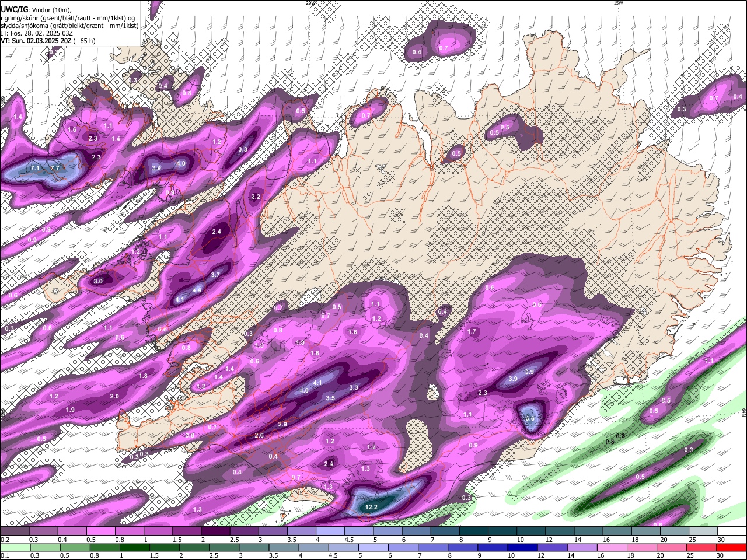Click the 3.7 value label on the map
The image size is (747, 560).
pos(215,275)
